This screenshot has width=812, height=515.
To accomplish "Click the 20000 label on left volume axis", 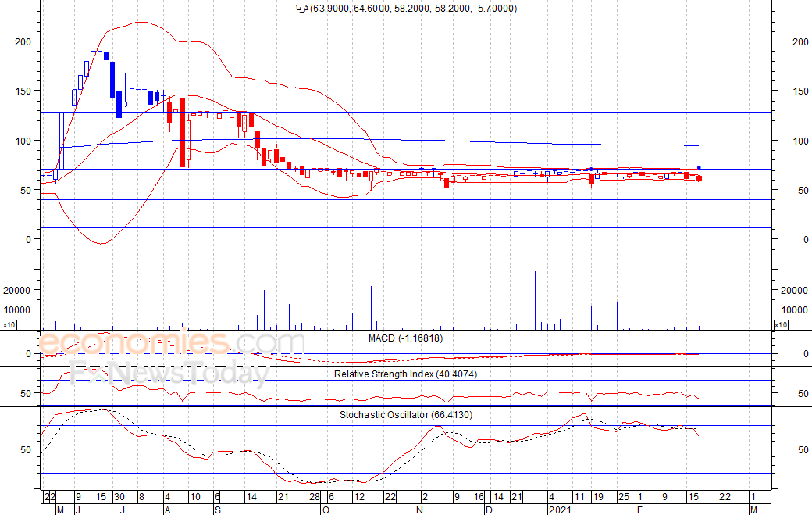I will (17, 290).
